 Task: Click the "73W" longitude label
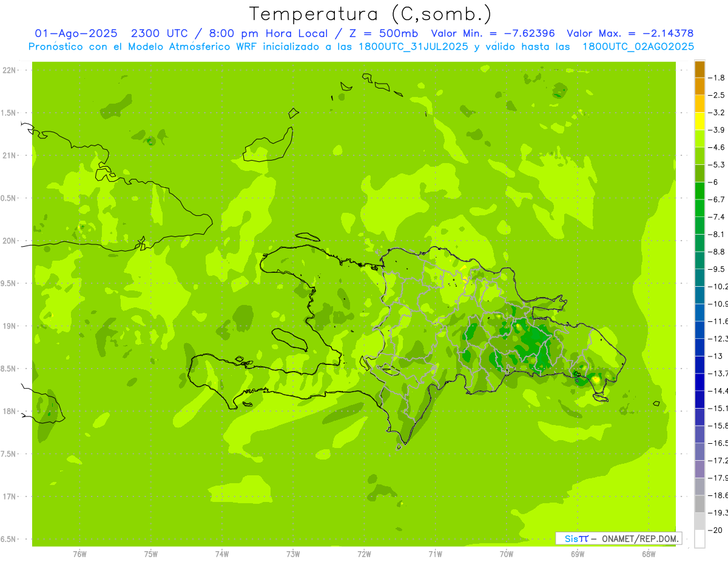[x=293, y=554]
